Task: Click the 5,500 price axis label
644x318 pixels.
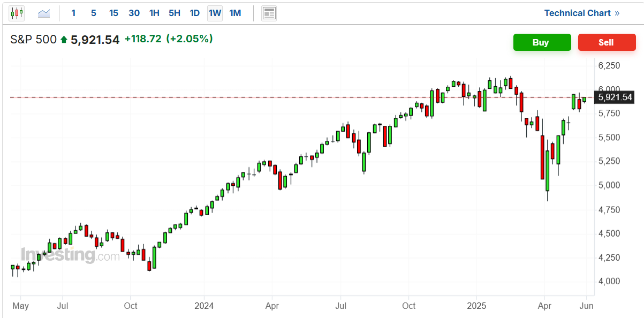Action: click(609, 138)
